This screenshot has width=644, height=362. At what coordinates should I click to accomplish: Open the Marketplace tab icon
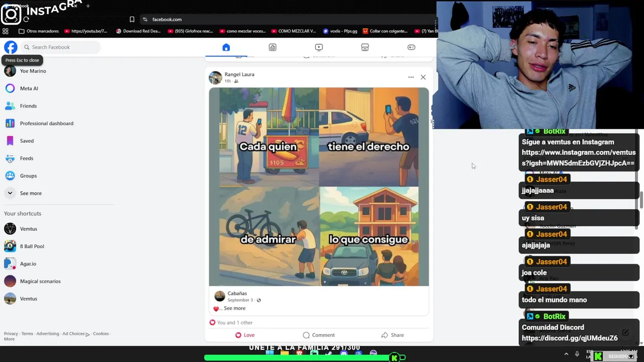[x=365, y=47]
